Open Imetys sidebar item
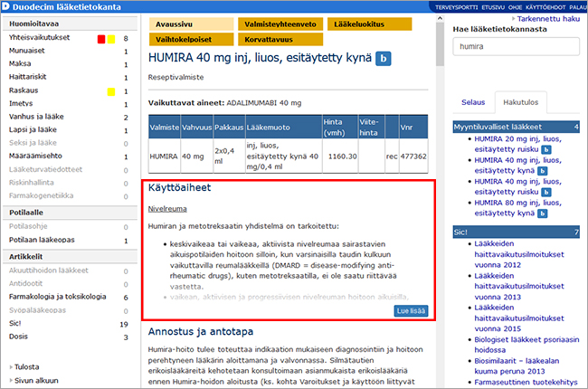This screenshot has width=588, height=389. pyautogui.click(x=21, y=103)
